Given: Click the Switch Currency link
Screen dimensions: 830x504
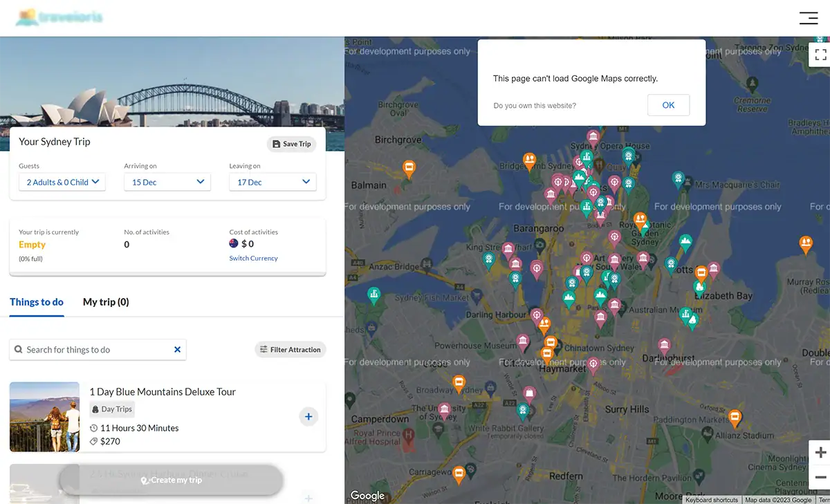Looking at the screenshot, I should pos(253,258).
